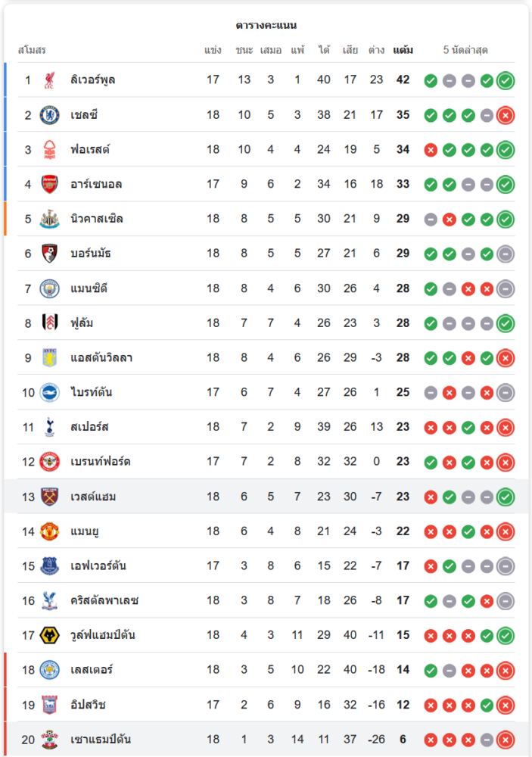Click Bournemouth's latest match draw indicator

pos(506,254)
